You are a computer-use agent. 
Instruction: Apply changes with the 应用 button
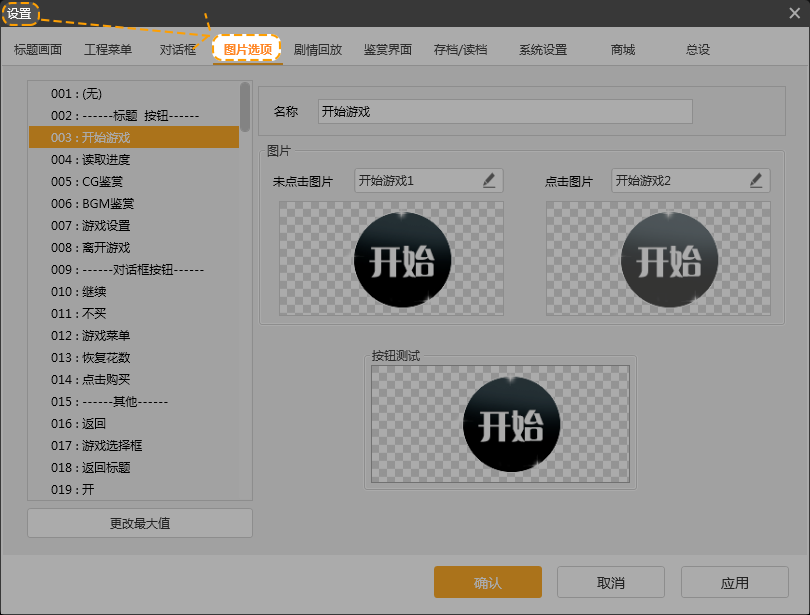coord(734,582)
